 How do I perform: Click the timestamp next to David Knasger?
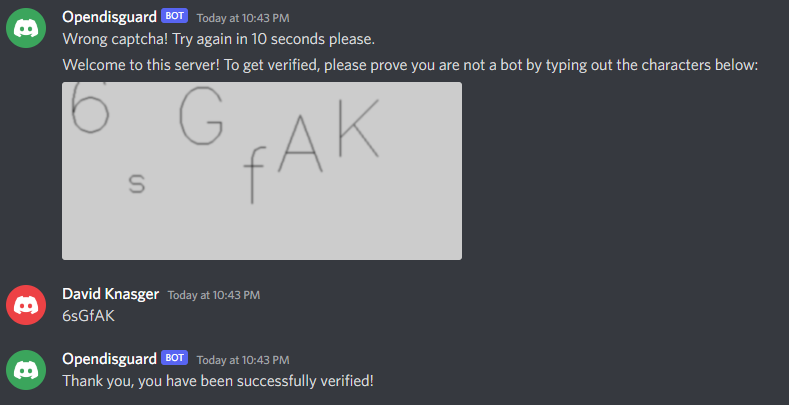click(x=214, y=295)
